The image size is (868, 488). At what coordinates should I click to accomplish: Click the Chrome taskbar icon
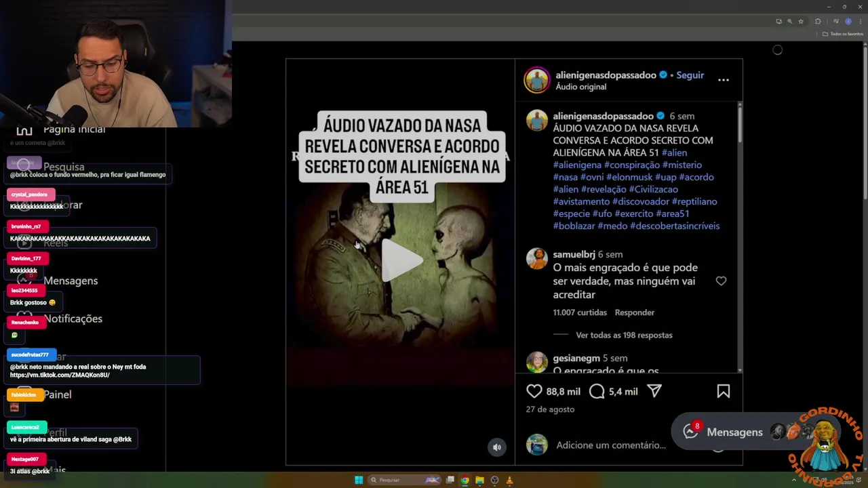pyautogui.click(x=465, y=480)
